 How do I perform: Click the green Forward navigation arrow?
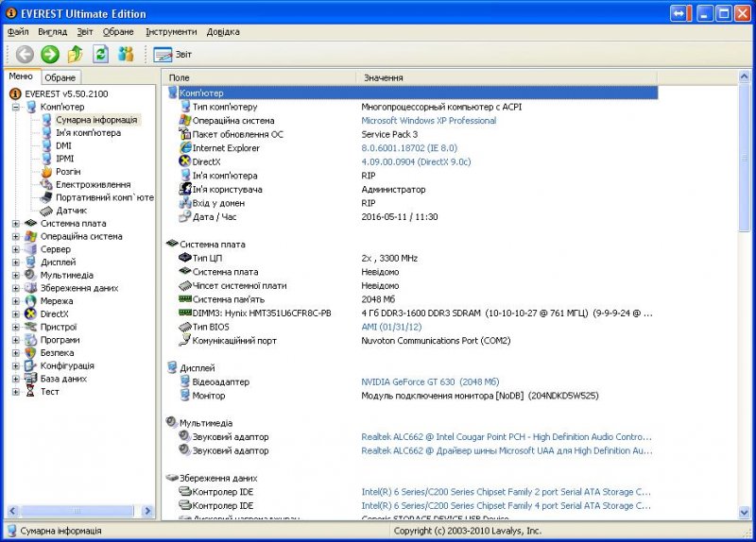[x=50, y=55]
